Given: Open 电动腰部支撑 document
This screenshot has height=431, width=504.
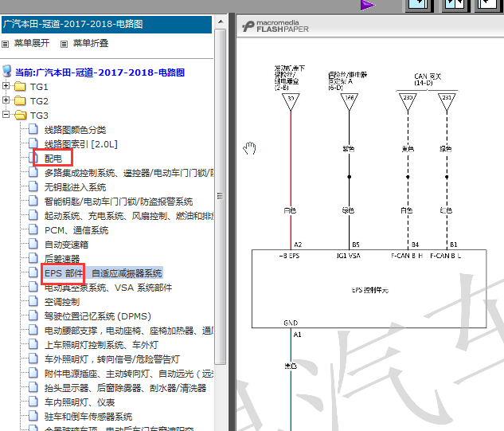Looking at the screenshot, I should point(129,331).
